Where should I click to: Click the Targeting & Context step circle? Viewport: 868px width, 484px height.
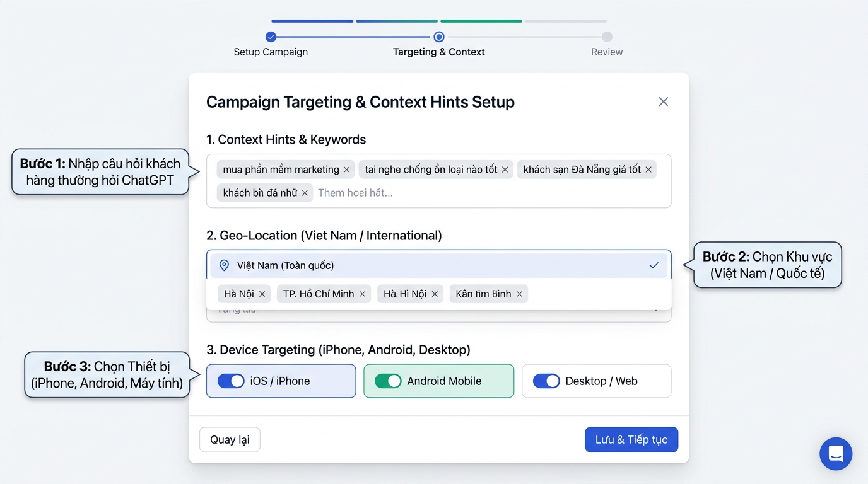pos(439,37)
